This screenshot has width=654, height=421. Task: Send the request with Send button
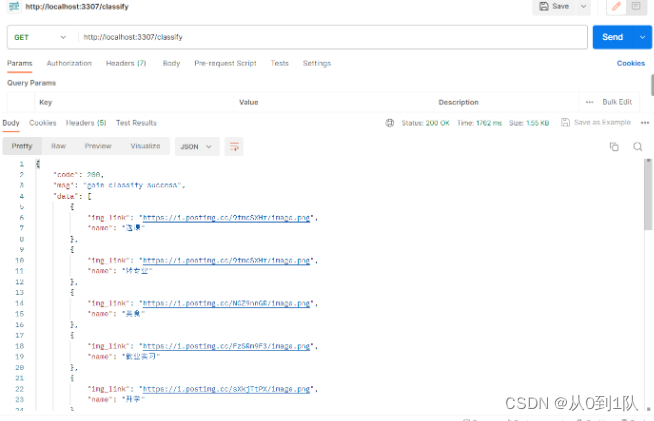612,37
